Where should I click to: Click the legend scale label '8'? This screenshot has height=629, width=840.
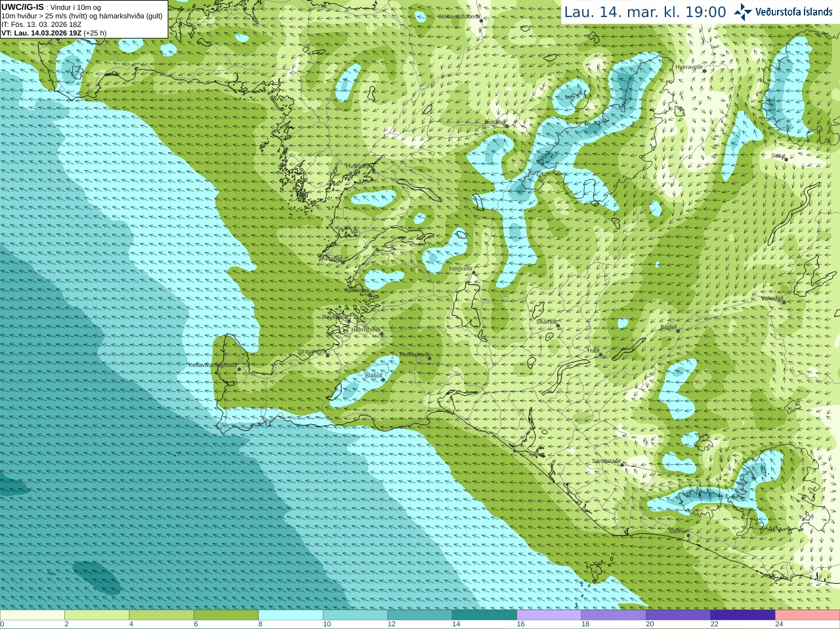pyautogui.click(x=261, y=624)
